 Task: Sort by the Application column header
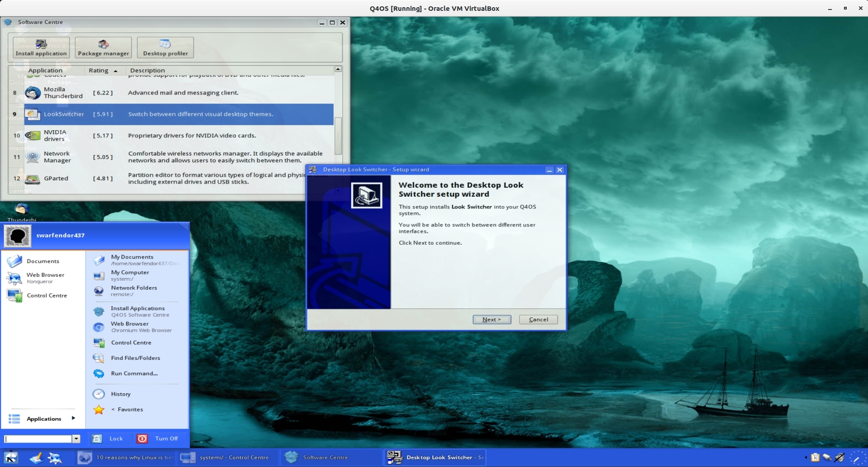(x=45, y=71)
